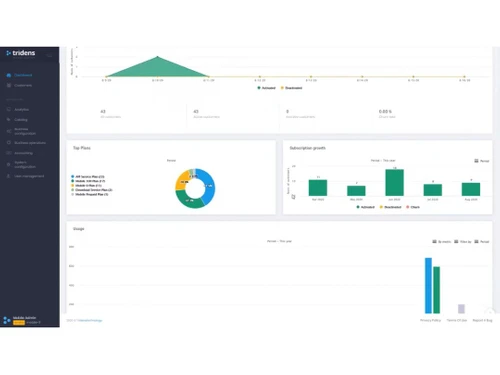The height and width of the screenshot is (375, 500).
Task: Expand the Analytics menu
Action: [21, 109]
